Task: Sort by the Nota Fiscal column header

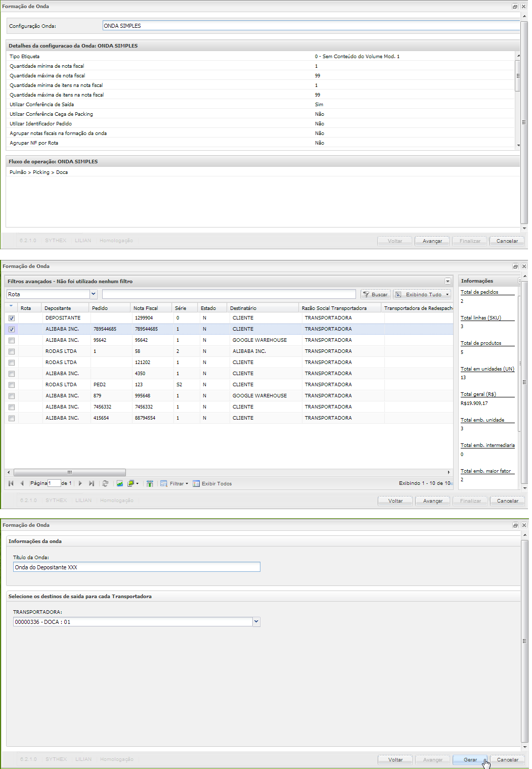Action: point(151,308)
